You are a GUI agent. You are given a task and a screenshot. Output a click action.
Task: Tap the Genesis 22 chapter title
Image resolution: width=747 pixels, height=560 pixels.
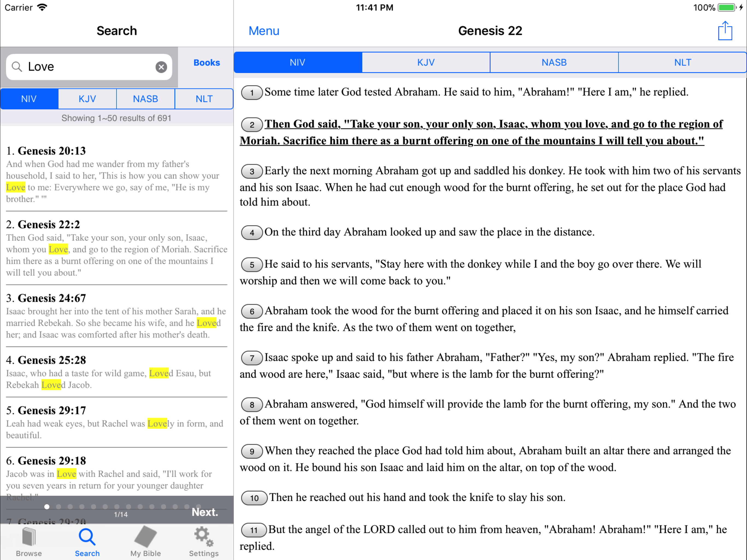490,31
